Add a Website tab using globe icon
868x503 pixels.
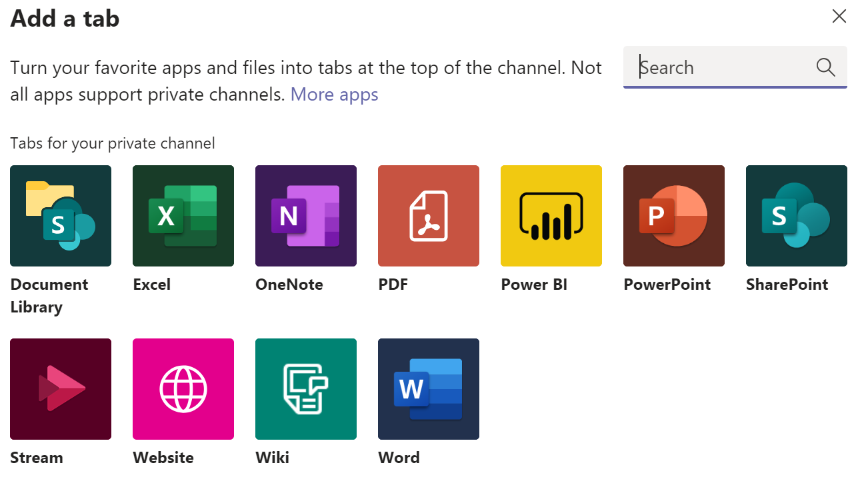183,389
